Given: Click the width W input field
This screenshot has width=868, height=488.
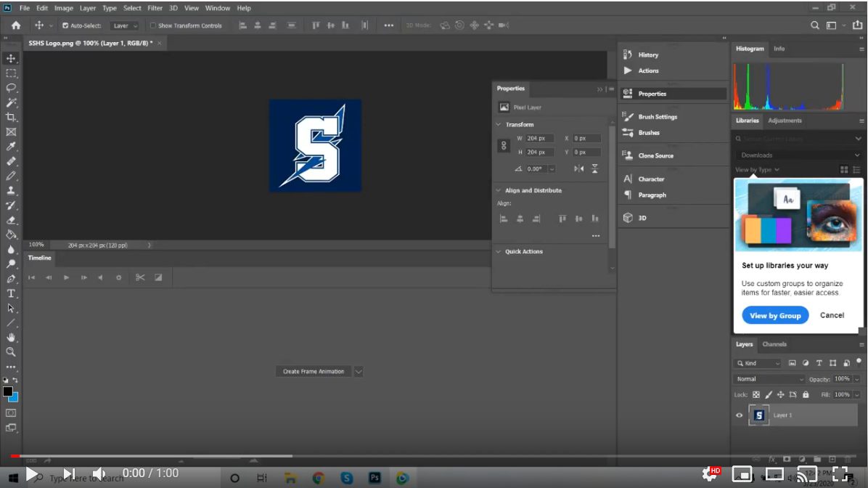Looking at the screenshot, I should [539, 139].
